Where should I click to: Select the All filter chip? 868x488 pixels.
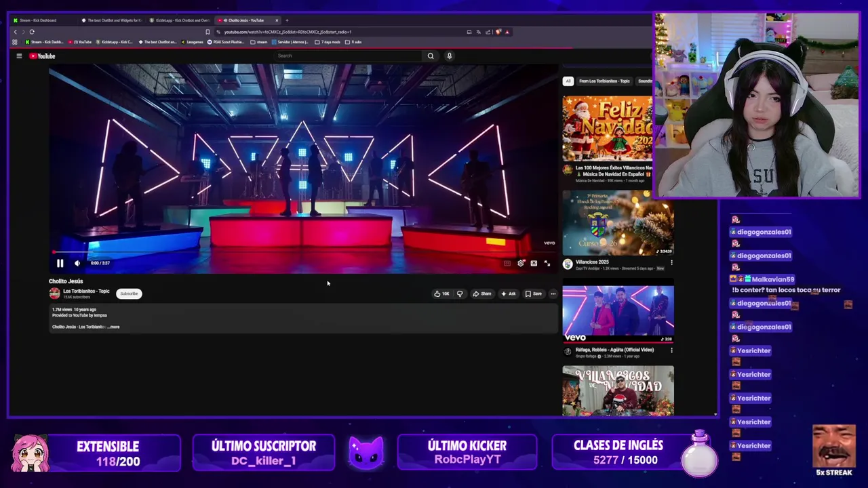(x=568, y=81)
